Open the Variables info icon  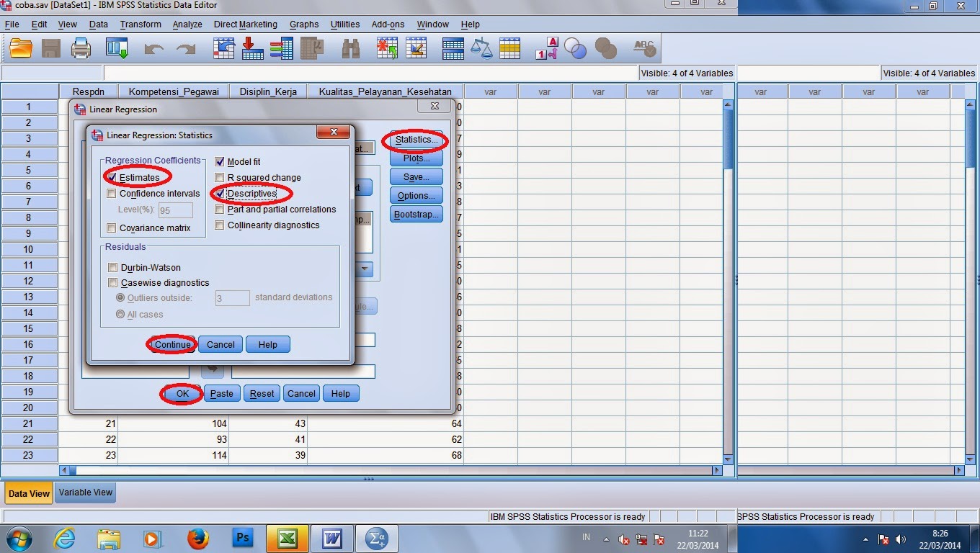pos(281,49)
